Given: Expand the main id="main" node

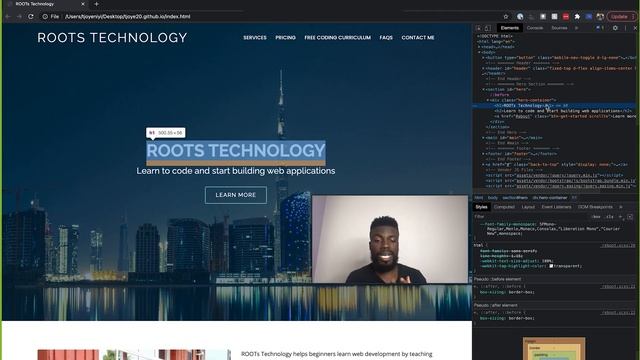Looking at the screenshot, I should (x=484, y=138).
